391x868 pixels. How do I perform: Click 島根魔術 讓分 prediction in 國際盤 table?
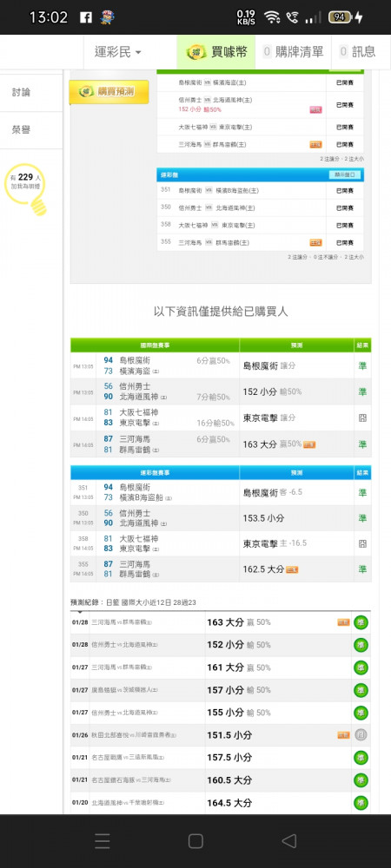pos(269,366)
